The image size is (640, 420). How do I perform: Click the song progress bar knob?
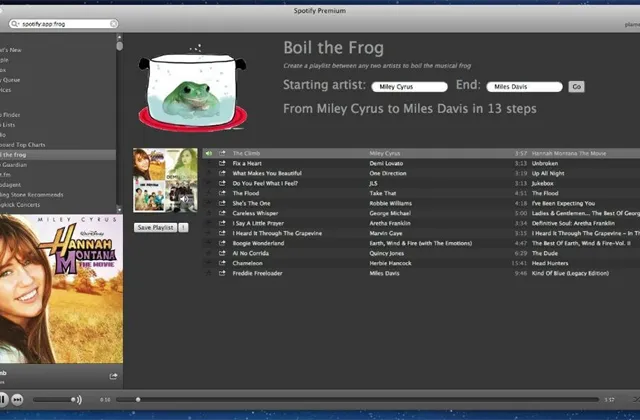138,400
